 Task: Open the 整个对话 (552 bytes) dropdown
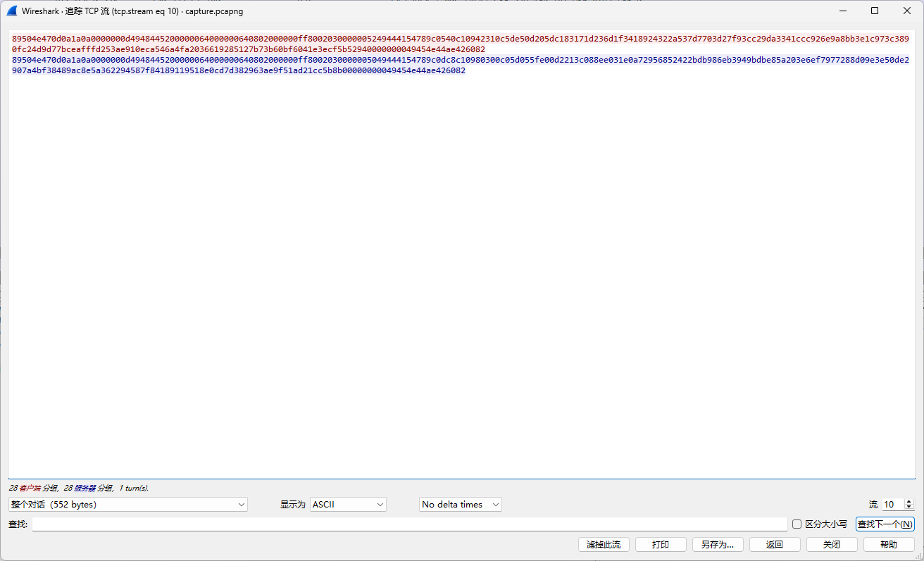[127, 505]
